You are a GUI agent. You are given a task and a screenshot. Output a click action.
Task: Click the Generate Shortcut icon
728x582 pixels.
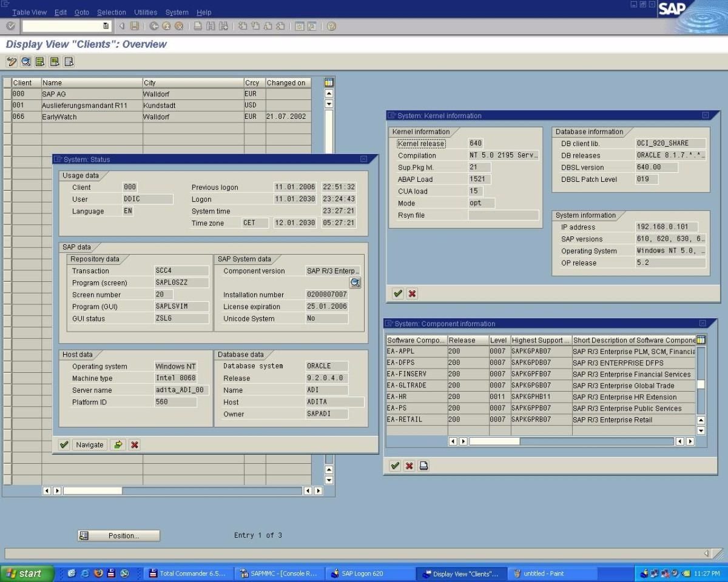point(312,26)
